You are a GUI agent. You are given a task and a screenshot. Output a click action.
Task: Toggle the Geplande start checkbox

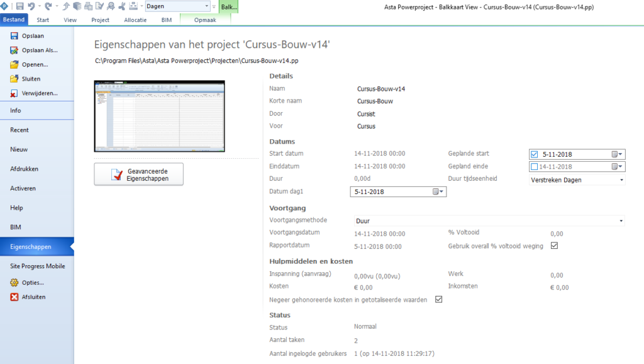[x=535, y=154]
